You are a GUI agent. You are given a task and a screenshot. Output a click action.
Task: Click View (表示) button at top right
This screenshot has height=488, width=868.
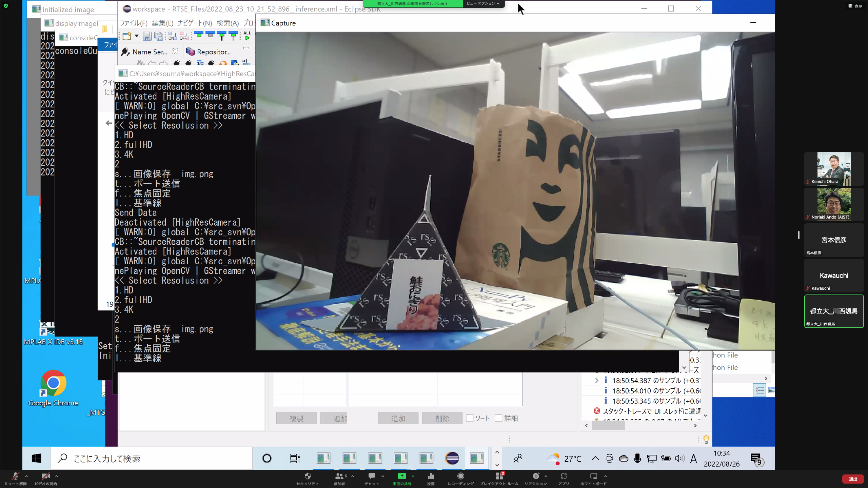[x=855, y=6]
